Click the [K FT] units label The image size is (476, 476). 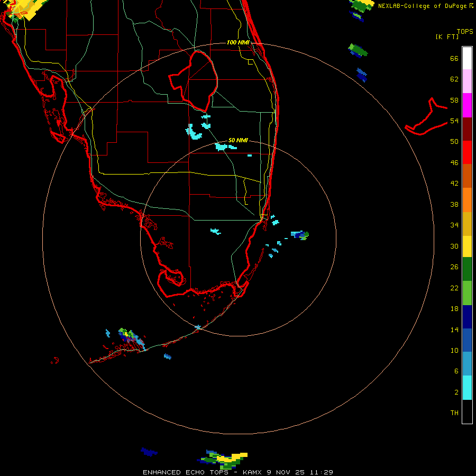click(x=447, y=36)
